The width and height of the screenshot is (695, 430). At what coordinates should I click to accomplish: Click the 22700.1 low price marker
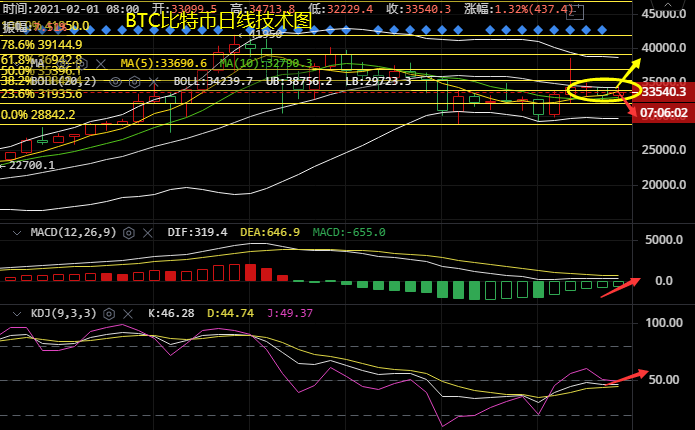click(x=28, y=166)
